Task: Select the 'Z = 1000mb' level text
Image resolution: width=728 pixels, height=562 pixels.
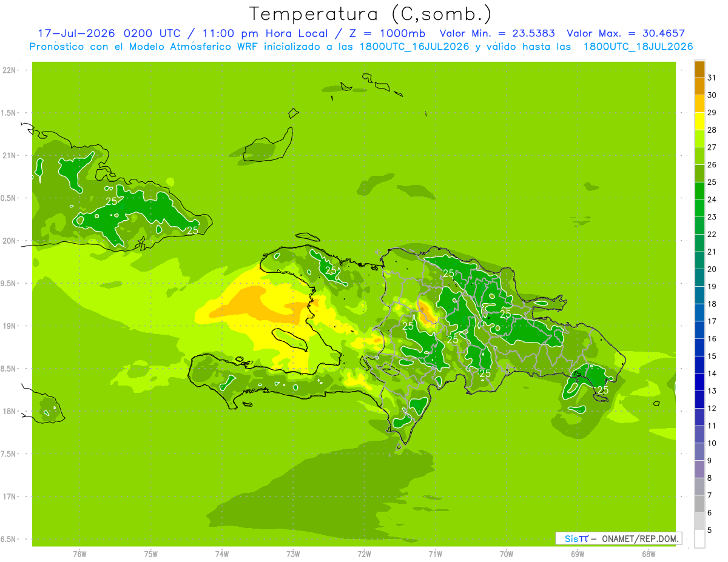Action: point(388,33)
